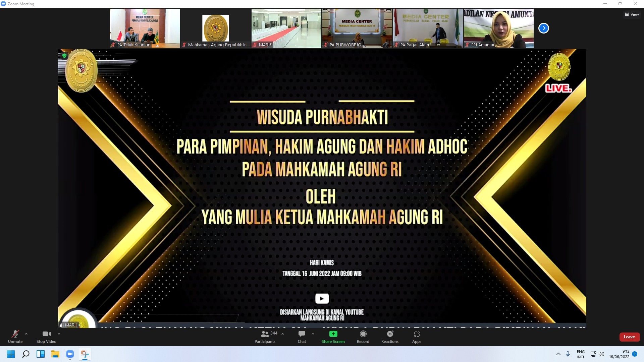The height and width of the screenshot is (362, 644).
Task: Open Snipping Tool on taskbar
Action: tap(85, 354)
